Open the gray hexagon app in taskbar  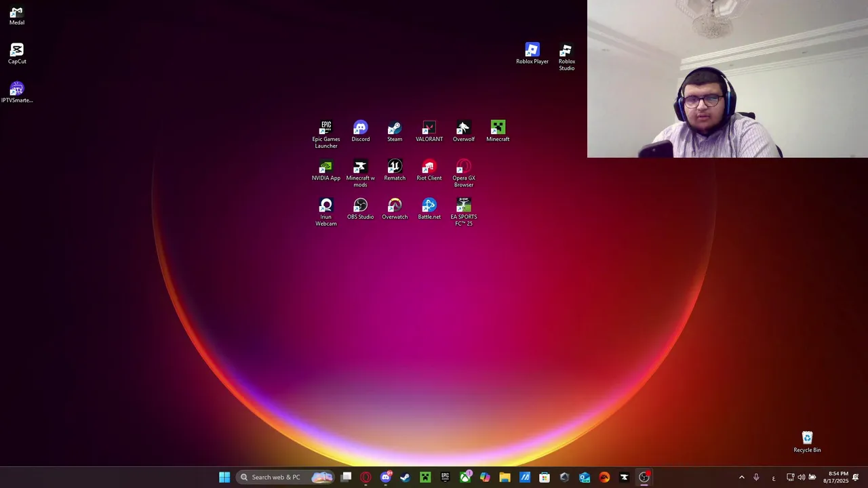564,477
